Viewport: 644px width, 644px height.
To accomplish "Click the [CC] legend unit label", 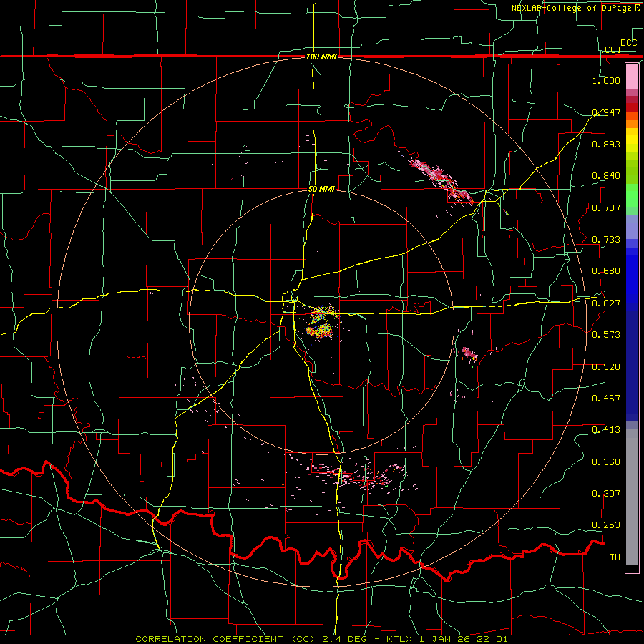I will (x=611, y=49).
